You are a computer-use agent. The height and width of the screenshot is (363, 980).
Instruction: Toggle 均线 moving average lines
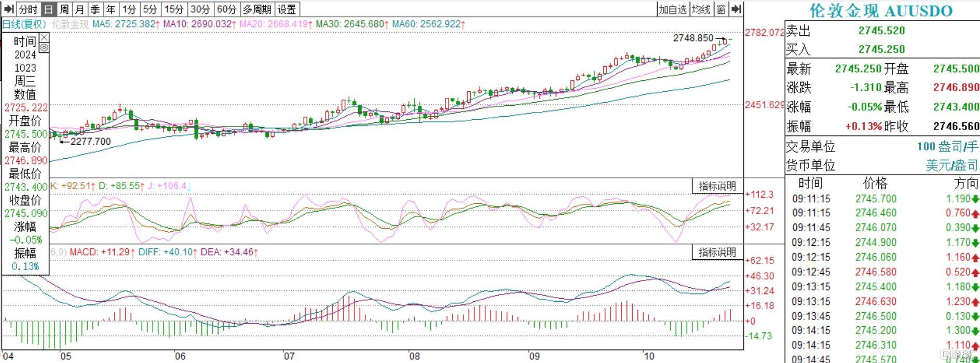pyautogui.click(x=701, y=9)
